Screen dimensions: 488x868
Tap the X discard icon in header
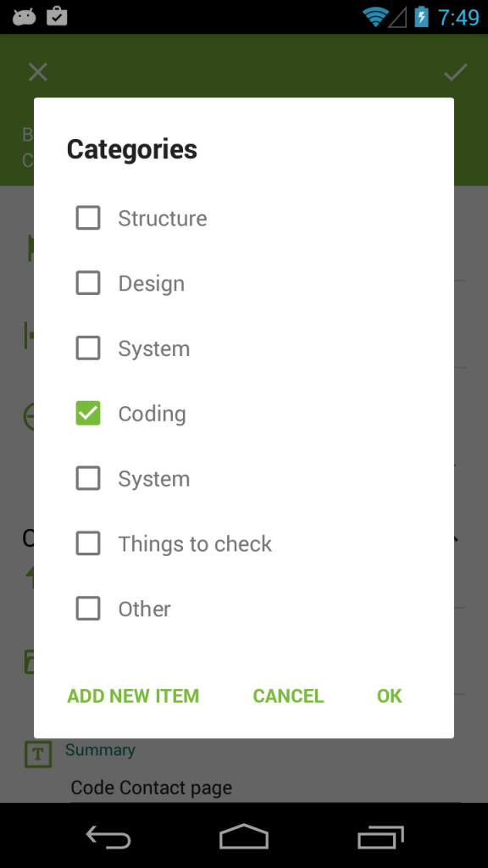pyautogui.click(x=37, y=73)
